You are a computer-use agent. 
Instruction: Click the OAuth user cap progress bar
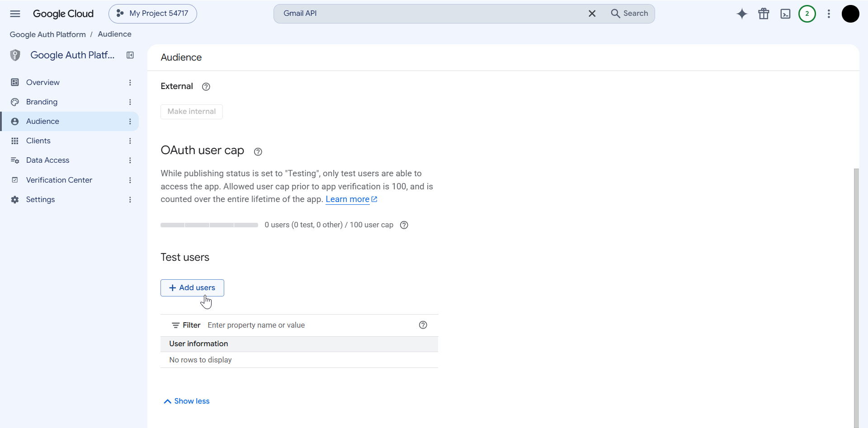click(x=209, y=225)
